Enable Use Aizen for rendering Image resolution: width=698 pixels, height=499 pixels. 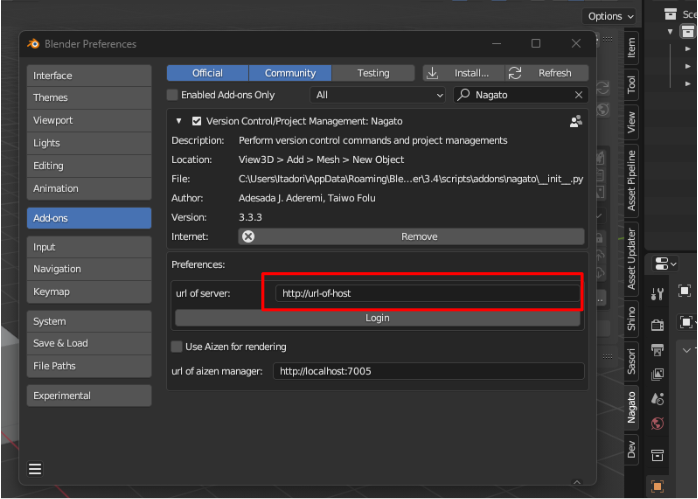click(x=176, y=346)
